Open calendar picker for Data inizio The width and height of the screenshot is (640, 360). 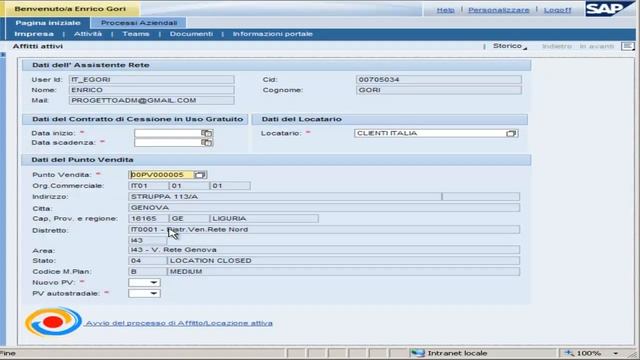[207, 133]
